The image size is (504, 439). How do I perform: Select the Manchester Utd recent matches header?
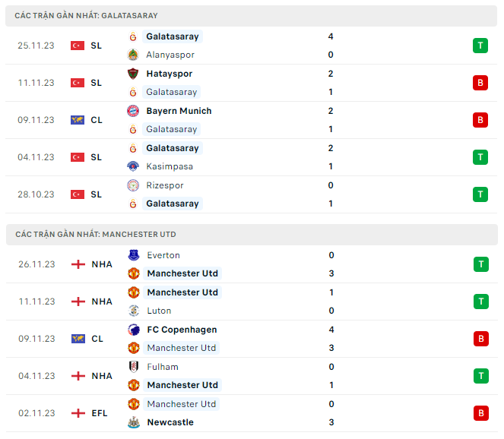(95, 235)
